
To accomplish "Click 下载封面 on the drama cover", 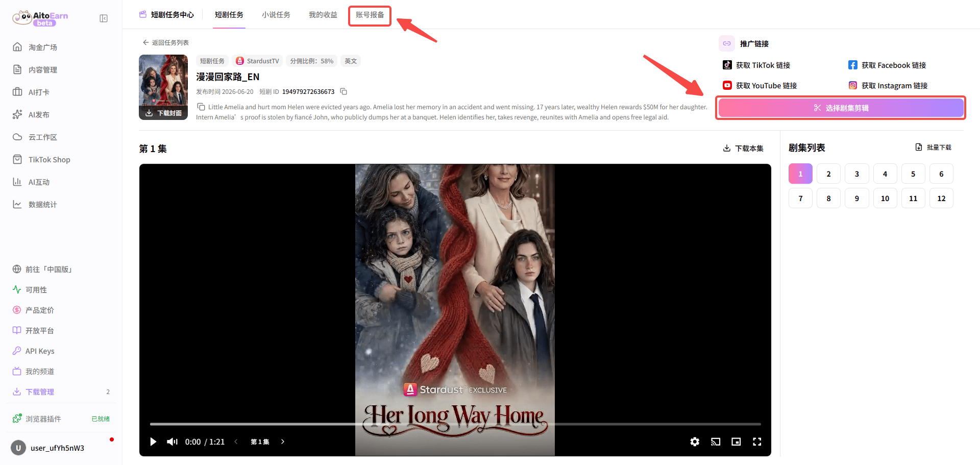I will click(164, 113).
